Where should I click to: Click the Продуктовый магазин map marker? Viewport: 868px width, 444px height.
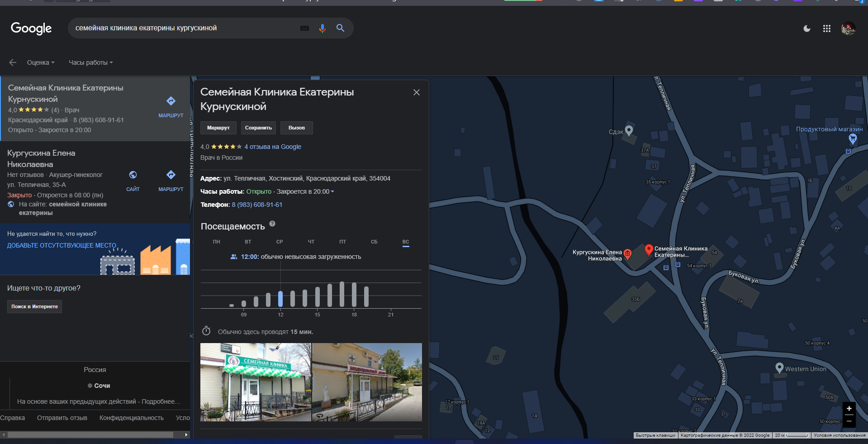pos(853,138)
